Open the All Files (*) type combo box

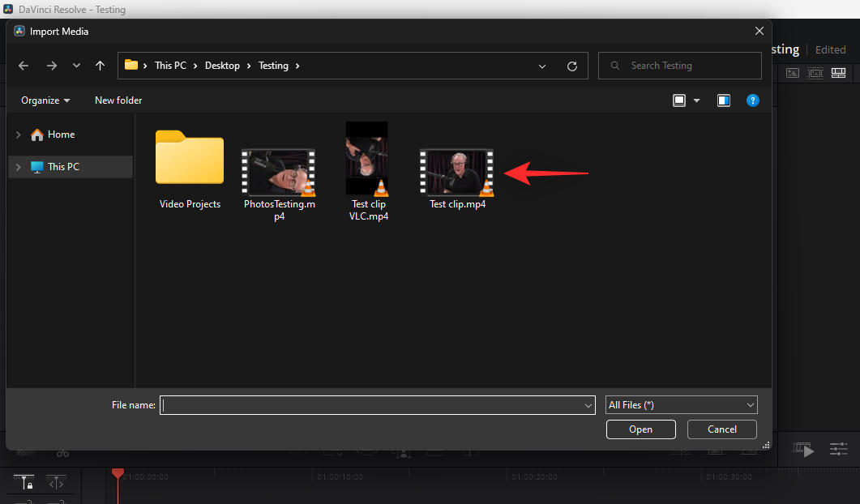click(681, 404)
